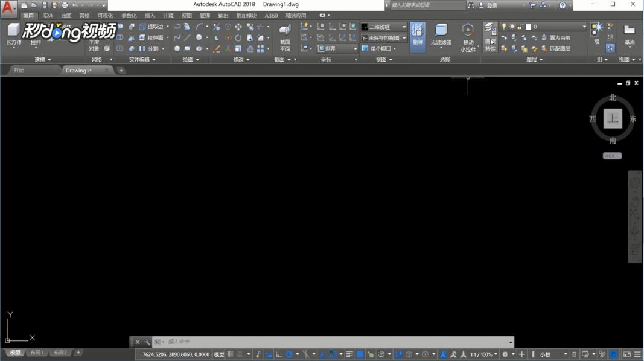Image resolution: width=644 pixels, height=361 pixels.
Task: Select the Line draw tool
Action: [187, 37]
